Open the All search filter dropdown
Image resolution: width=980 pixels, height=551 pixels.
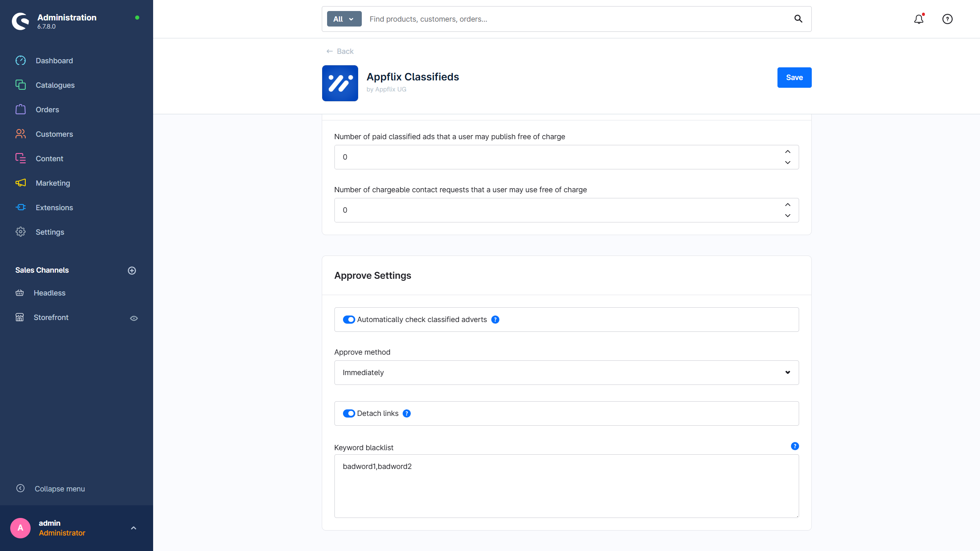344,19
